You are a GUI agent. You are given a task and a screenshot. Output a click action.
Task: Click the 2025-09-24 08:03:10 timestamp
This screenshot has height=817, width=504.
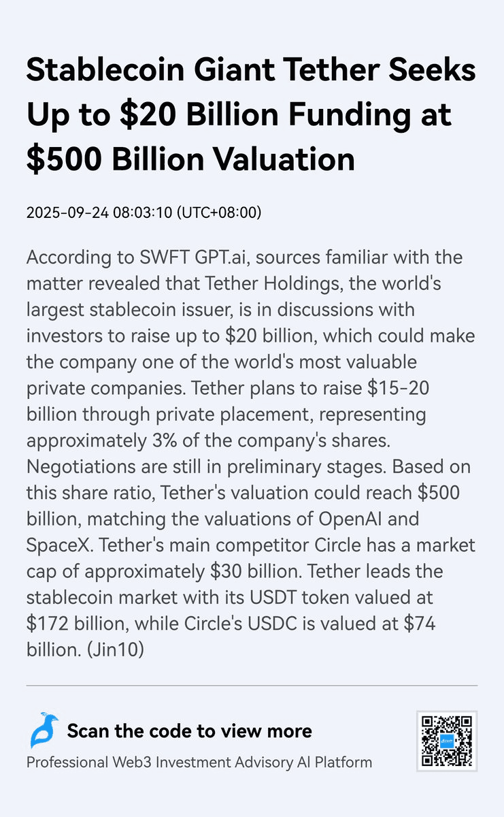pyautogui.click(x=99, y=212)
